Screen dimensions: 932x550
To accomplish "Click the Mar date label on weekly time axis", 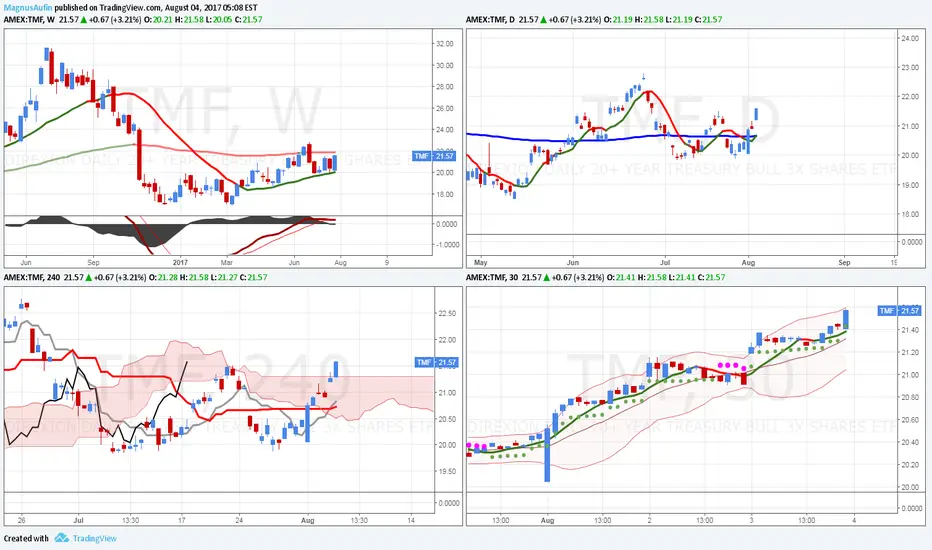I will (226, 262).
